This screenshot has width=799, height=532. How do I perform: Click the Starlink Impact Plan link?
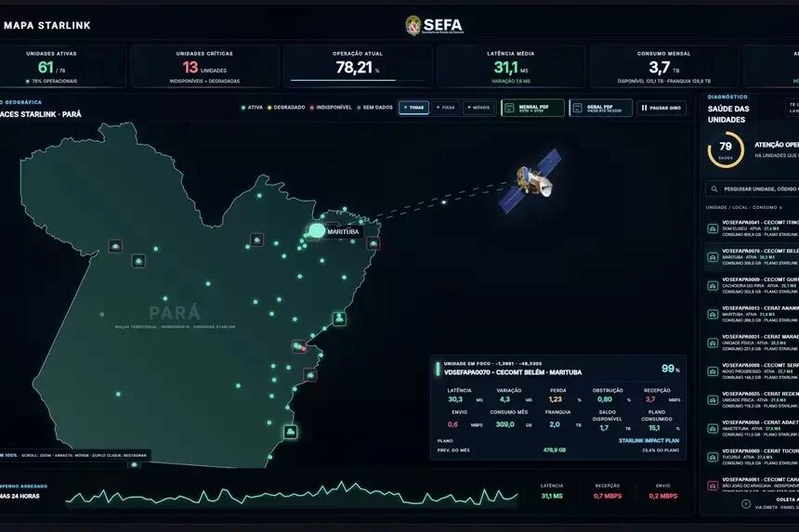tap(648, 441)
